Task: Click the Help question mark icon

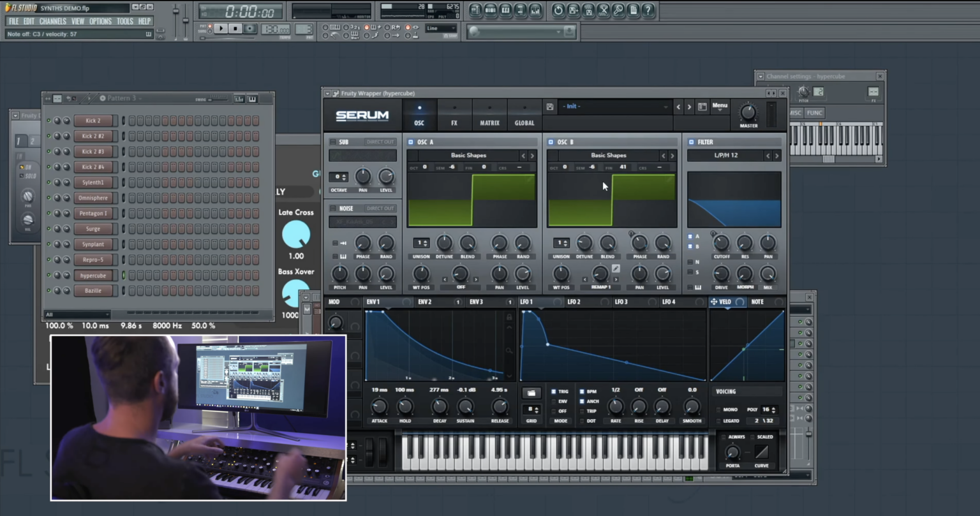Action: [648, 10]
